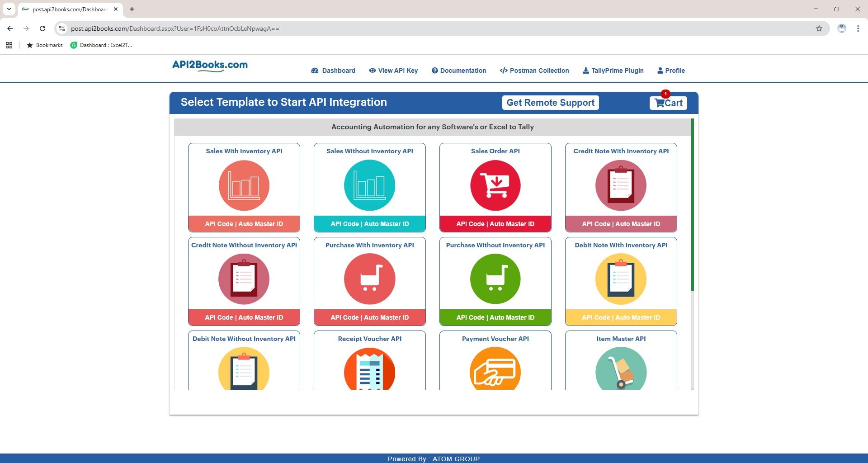Open the Credit Note Without Inventory clipboard icon

tap(244, 279)
